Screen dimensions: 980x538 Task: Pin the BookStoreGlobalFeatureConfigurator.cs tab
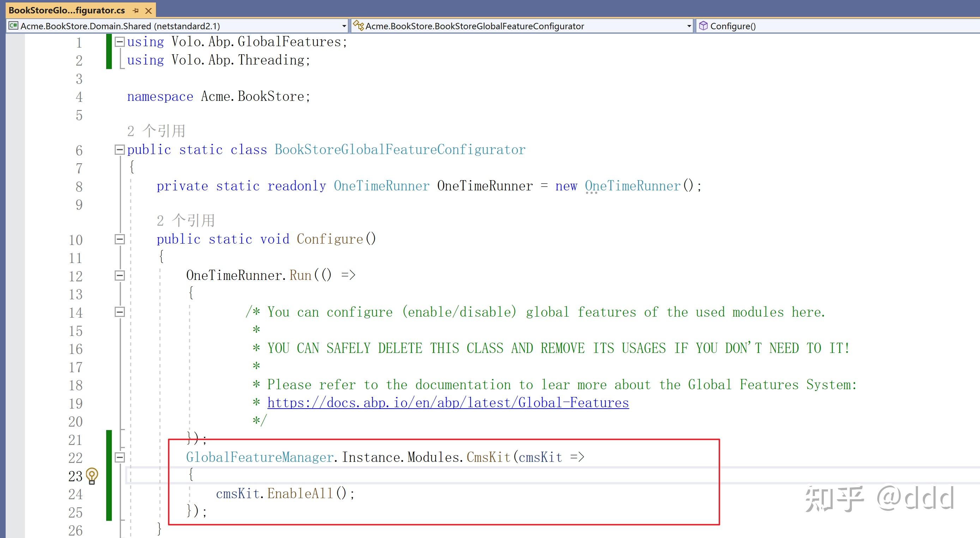click(x=136, y=11)
